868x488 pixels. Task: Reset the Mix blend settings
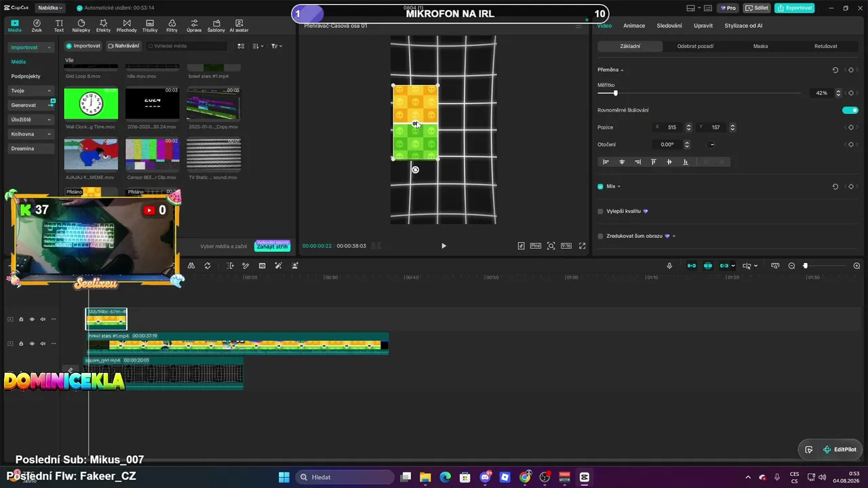[x=835, y=186]
